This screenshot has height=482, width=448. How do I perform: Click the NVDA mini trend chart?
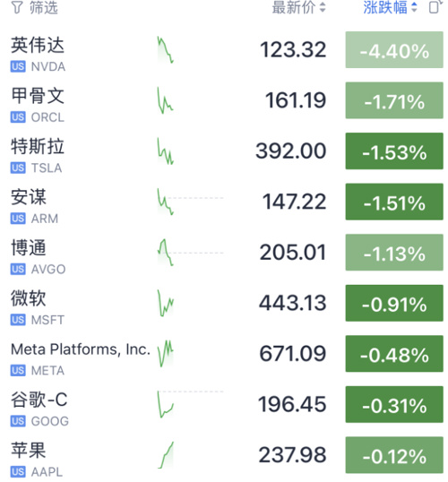point(166,50)
